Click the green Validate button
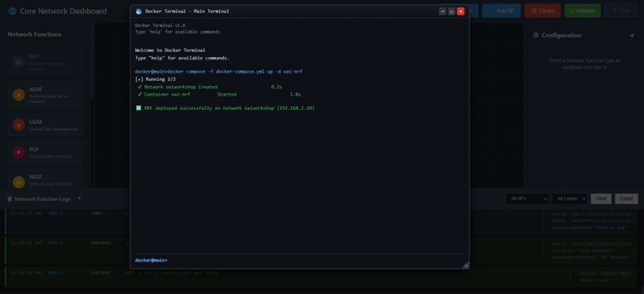Screen dimensions: 644x294 [x=582, y=10]
